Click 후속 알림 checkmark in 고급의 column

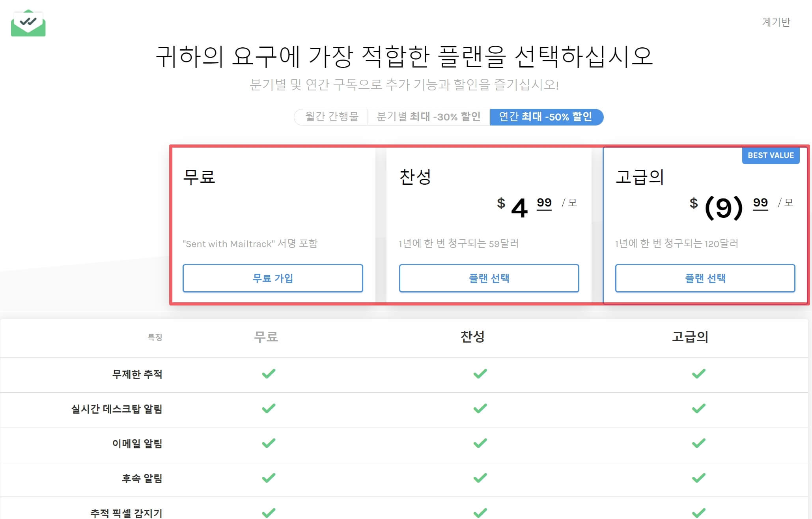698,478
